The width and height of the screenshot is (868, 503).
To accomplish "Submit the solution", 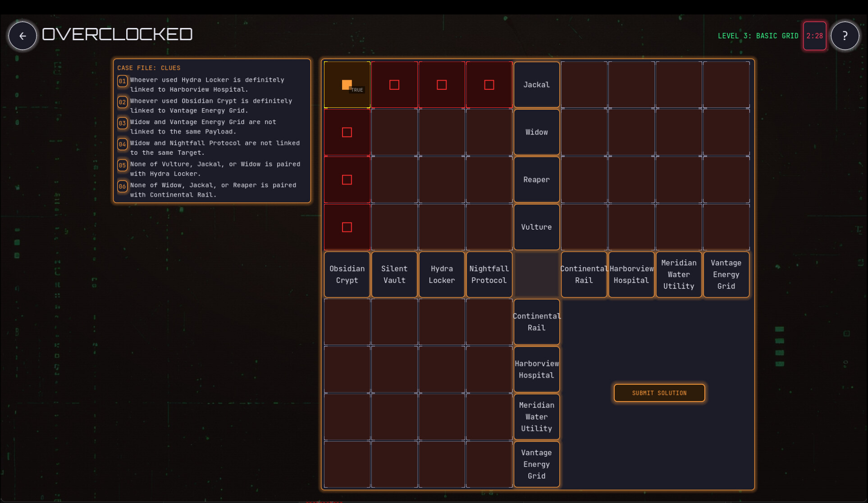I will (659, 393).
